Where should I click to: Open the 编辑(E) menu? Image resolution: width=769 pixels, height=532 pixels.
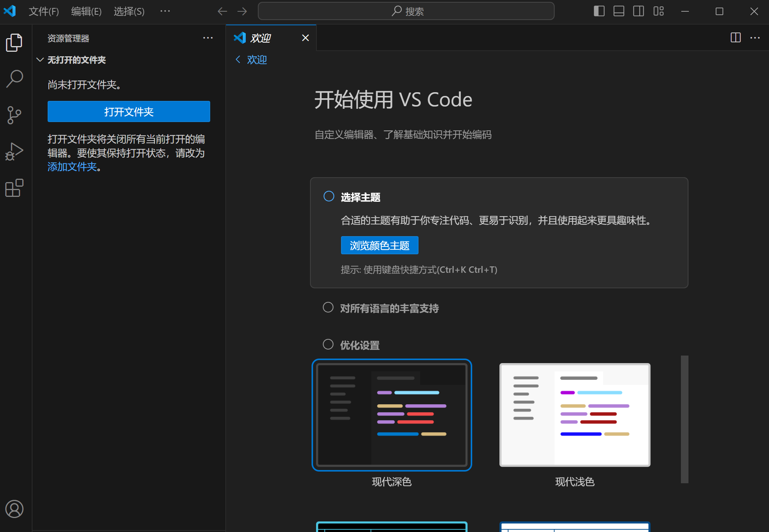pos(86,11)
